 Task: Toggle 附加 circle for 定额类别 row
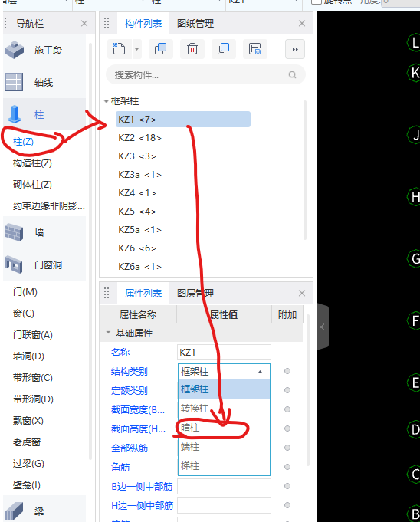pyautogui.click(x=287, y=390)
